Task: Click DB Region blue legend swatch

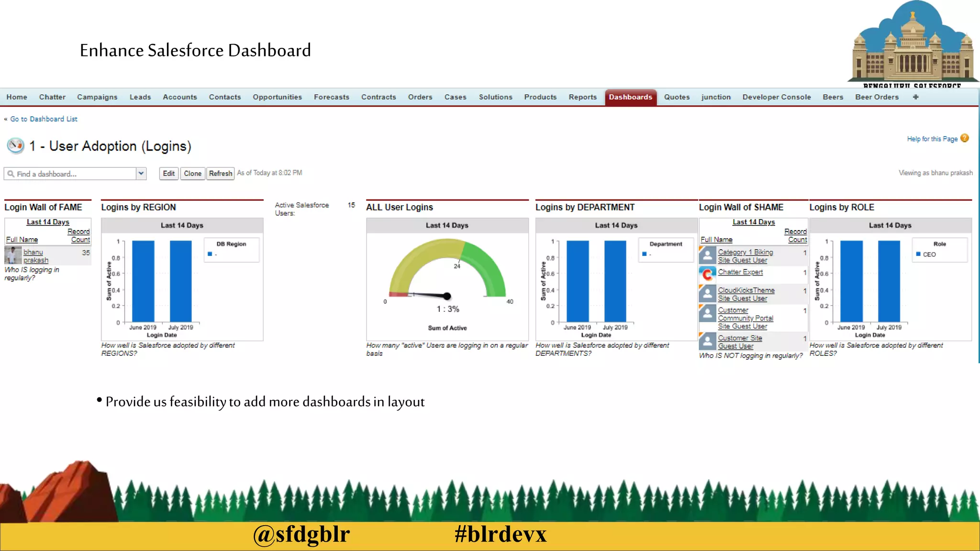Action: tap(210, 254)
